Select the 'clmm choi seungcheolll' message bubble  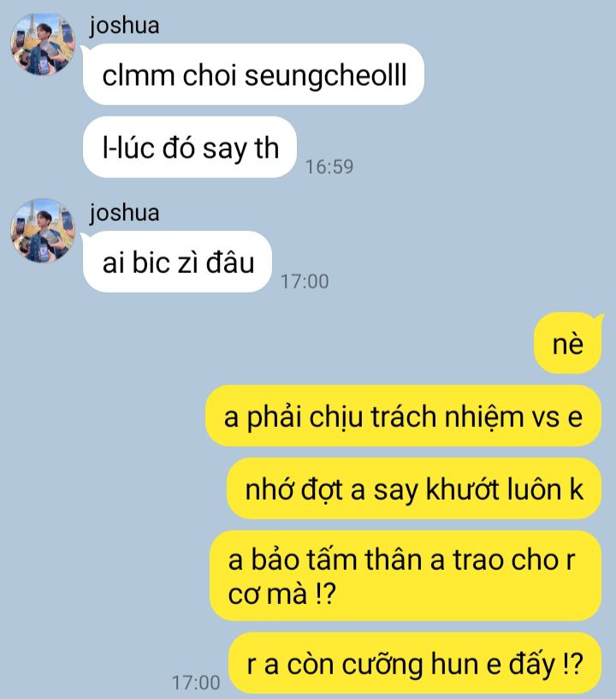tap(253, 74)
